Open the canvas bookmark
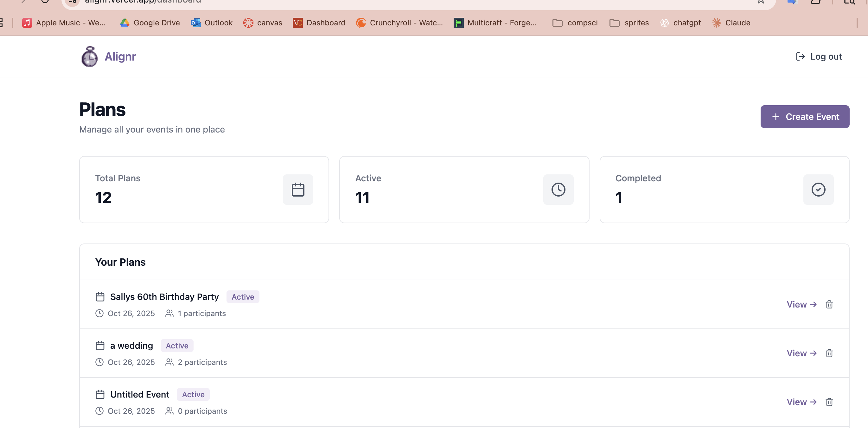Screen dimensions: 868x428 (263, 23)
